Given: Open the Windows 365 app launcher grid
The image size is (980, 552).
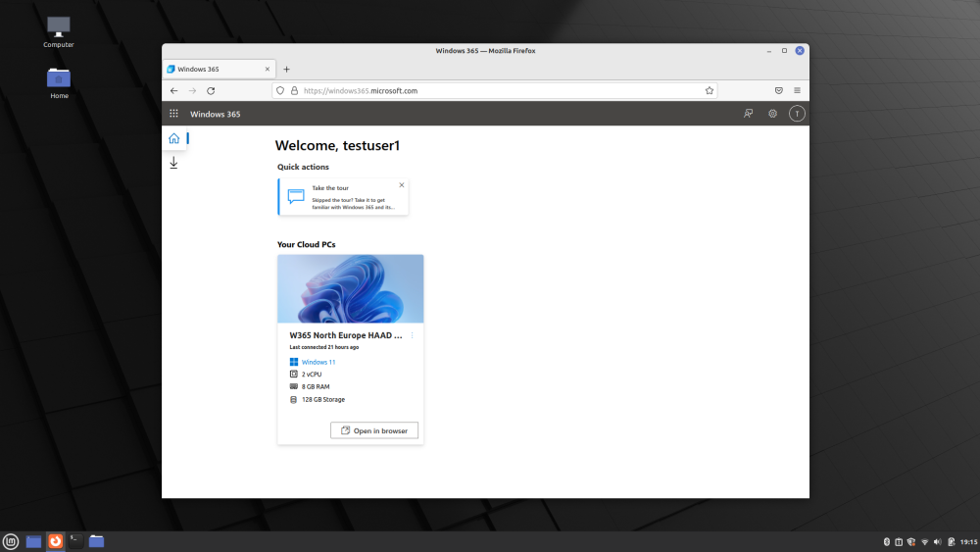Looking at the screenshot, I should coord(173,114).
